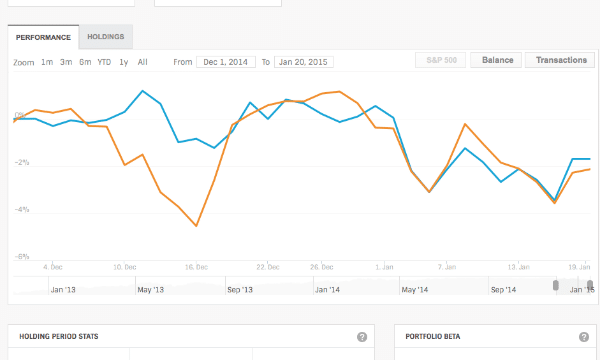Set chart zoom to 1m

click(x=47, y=62)
